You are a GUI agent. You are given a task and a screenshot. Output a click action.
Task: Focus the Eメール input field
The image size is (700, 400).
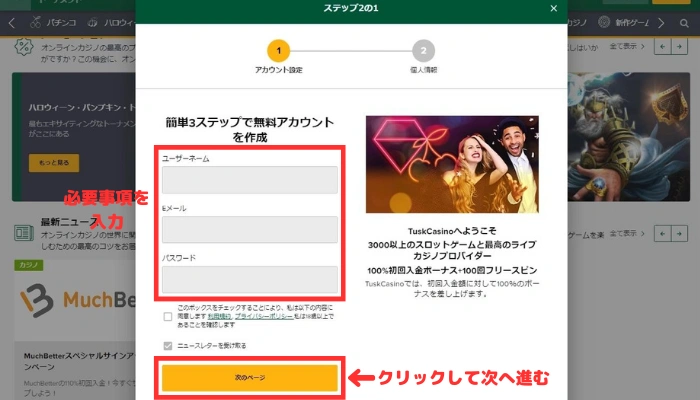click(x=250, y=229)
